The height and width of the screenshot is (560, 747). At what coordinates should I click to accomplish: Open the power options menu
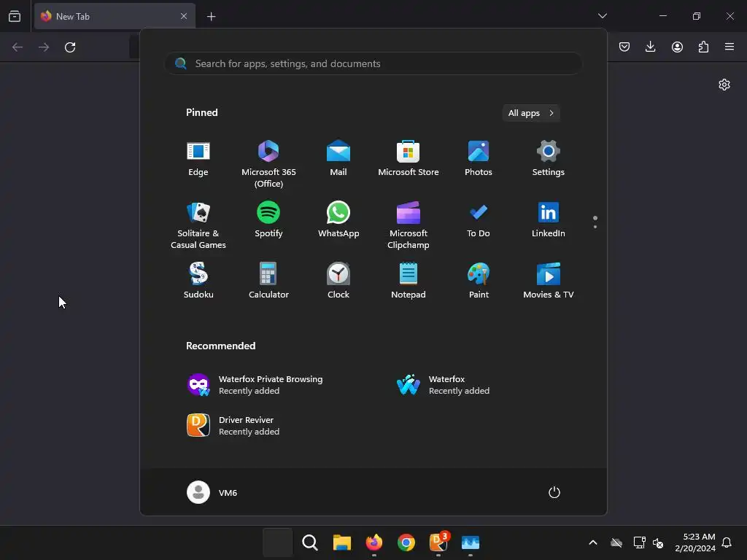pos(554,492)
